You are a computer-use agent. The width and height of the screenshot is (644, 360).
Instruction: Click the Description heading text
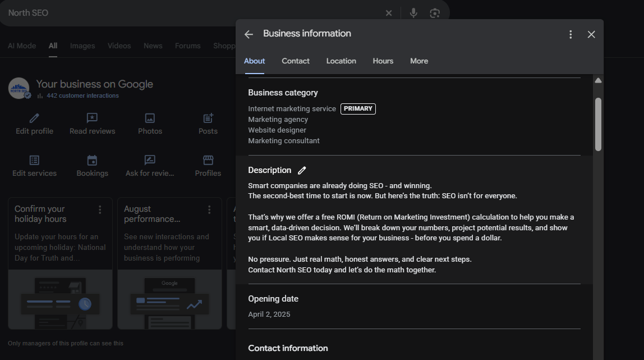[x=269, y=170]
